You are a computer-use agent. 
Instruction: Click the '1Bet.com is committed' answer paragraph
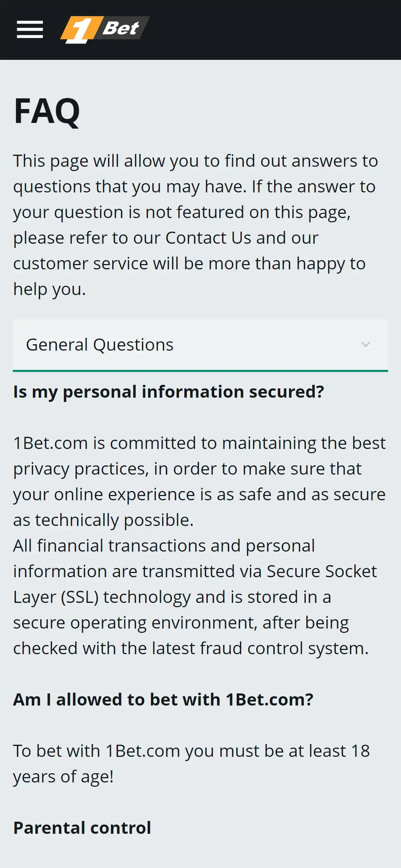199,443
